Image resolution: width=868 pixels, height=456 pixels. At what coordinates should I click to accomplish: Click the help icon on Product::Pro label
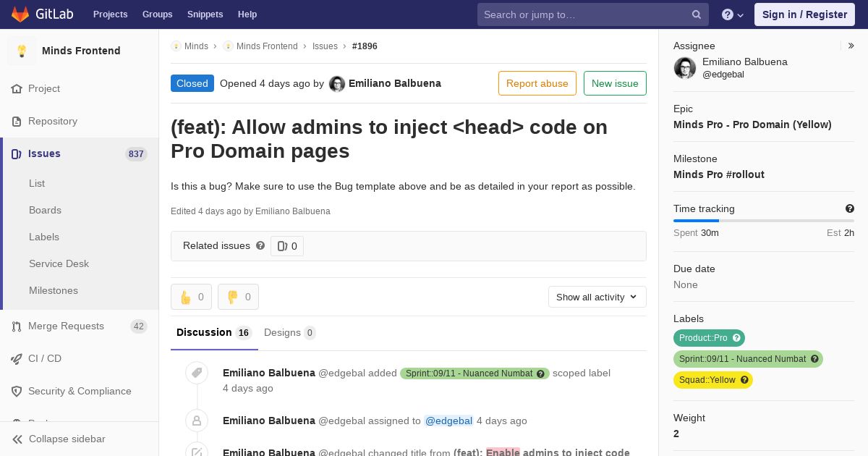(736, 338)
